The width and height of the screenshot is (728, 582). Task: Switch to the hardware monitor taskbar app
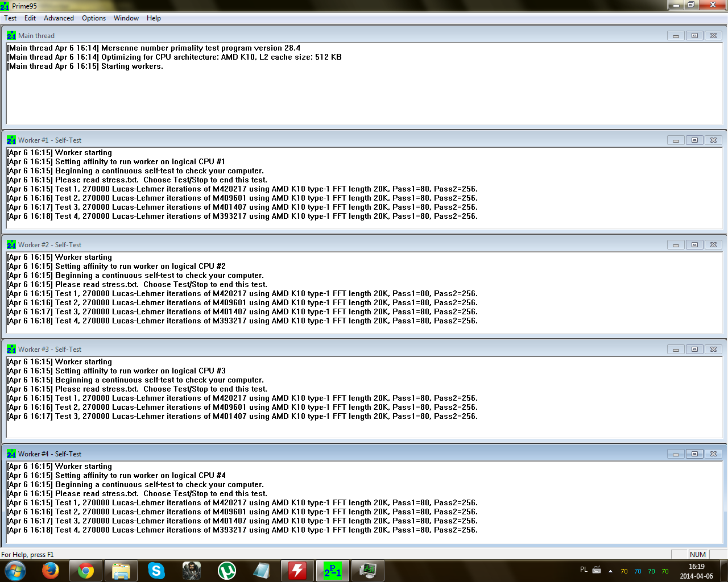coord(368,571)
